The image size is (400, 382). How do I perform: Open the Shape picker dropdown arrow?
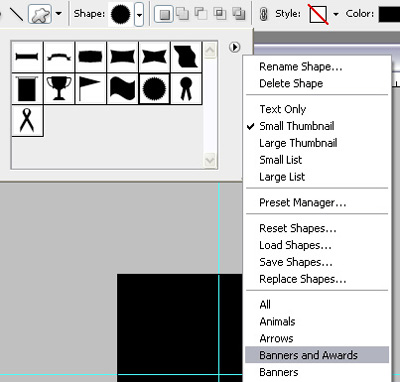coord(139,14)
